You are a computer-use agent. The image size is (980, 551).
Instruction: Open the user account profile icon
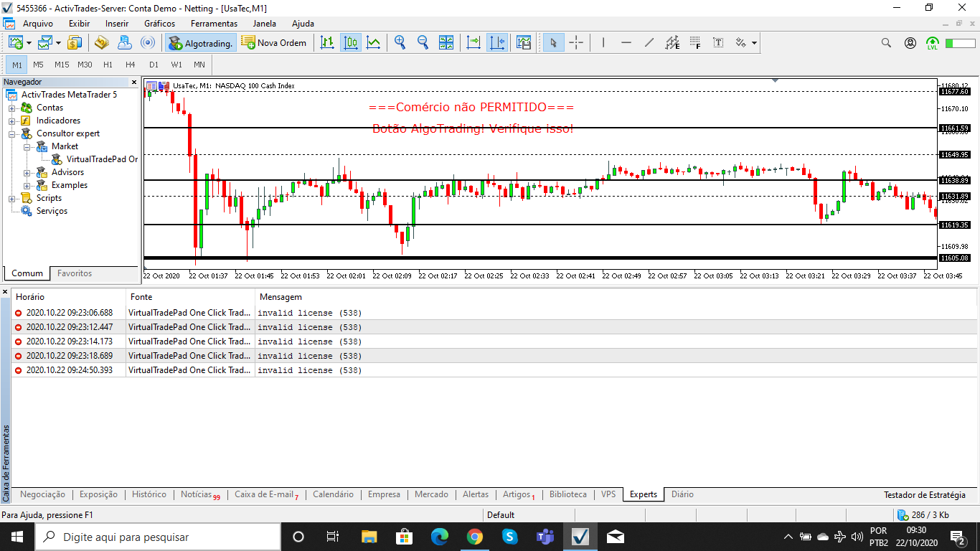pos(910,42)
